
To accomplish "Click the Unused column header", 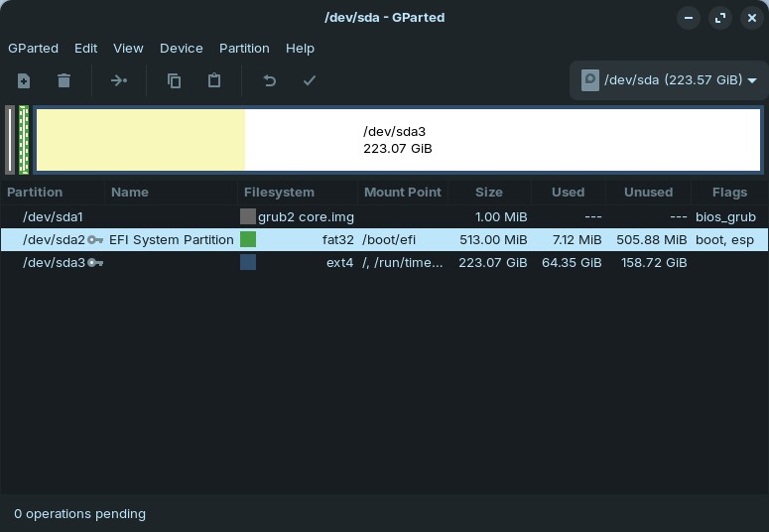I will pyautogui.click(x=648, y=192).
